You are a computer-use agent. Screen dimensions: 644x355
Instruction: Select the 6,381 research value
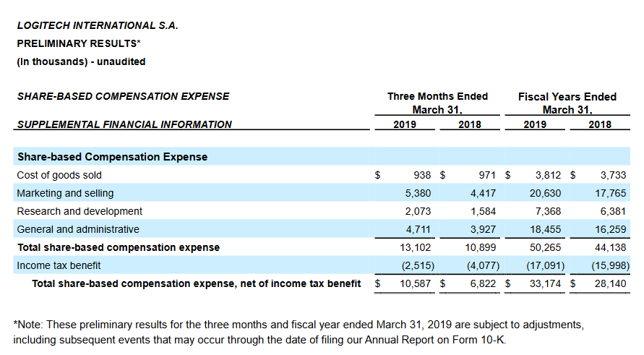point(613,211)
